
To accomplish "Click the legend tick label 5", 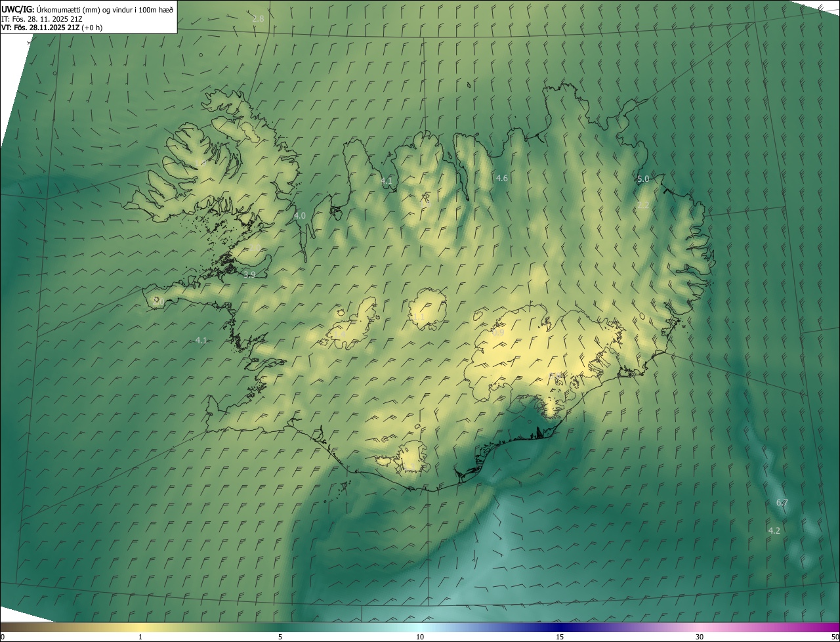I will coord(280,637).
